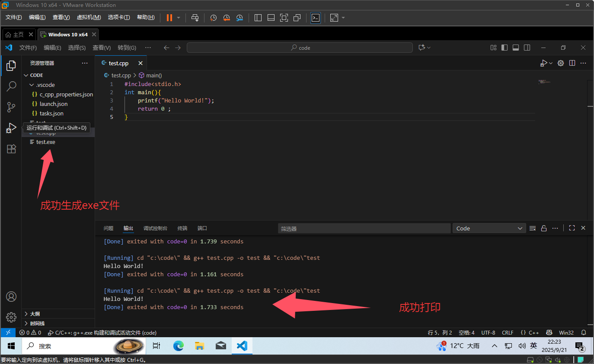Open the Search view in activity bar

click(x=11, y=86)
